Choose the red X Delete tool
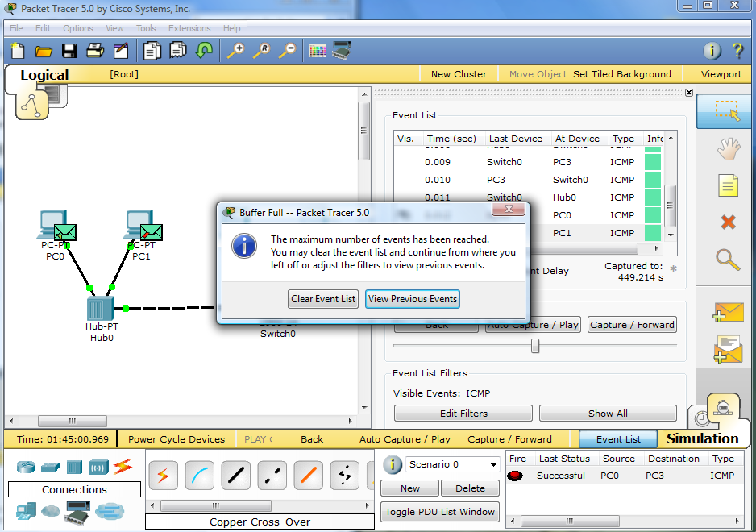 [x=728, y=222]
